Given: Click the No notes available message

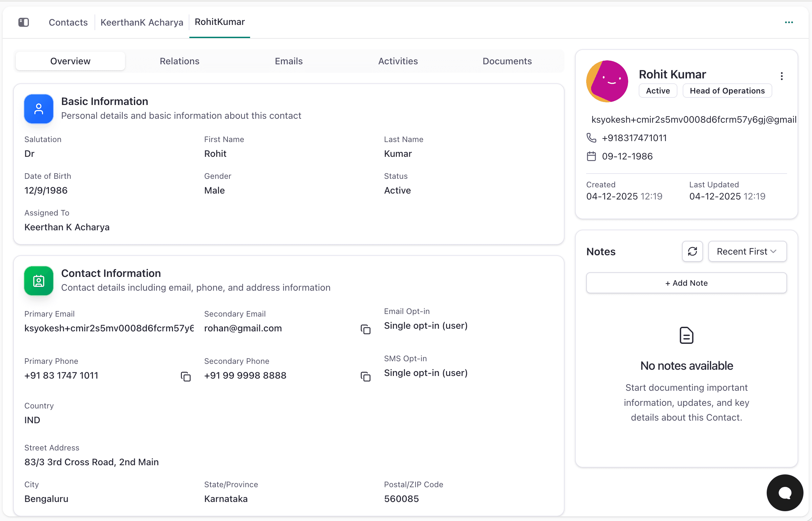Looking at the screenshot, I should point(686,366).
